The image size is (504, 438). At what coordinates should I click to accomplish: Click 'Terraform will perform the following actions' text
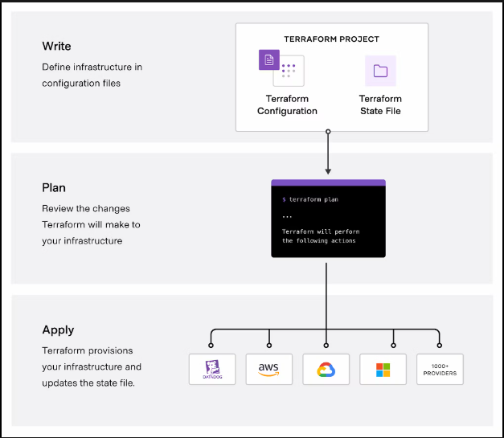click(x=321, y=236)
